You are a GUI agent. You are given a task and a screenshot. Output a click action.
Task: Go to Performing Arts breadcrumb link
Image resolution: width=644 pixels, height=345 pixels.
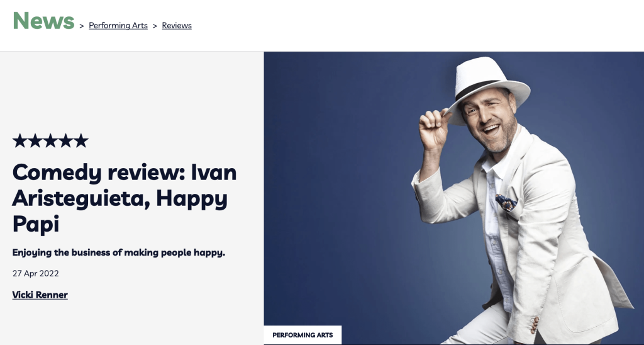click(118, 25)
